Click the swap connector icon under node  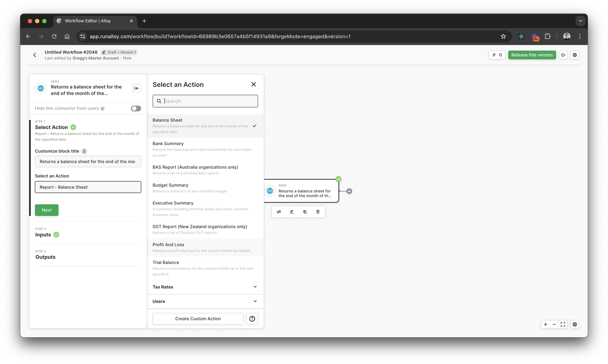[x=279, y=212]
